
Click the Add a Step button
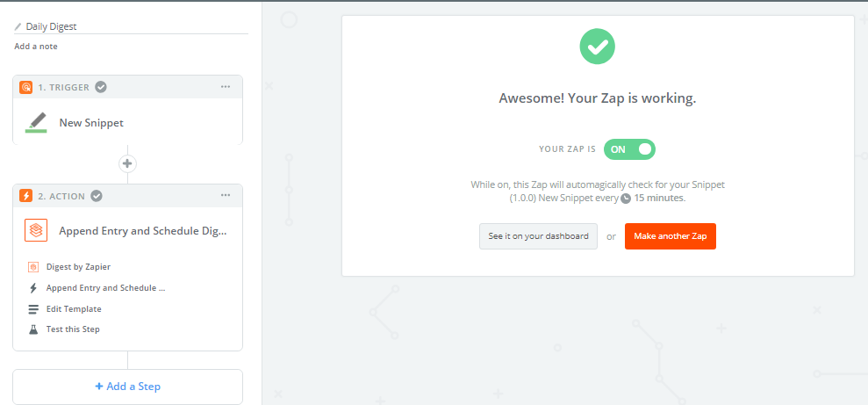coord(127,387)
